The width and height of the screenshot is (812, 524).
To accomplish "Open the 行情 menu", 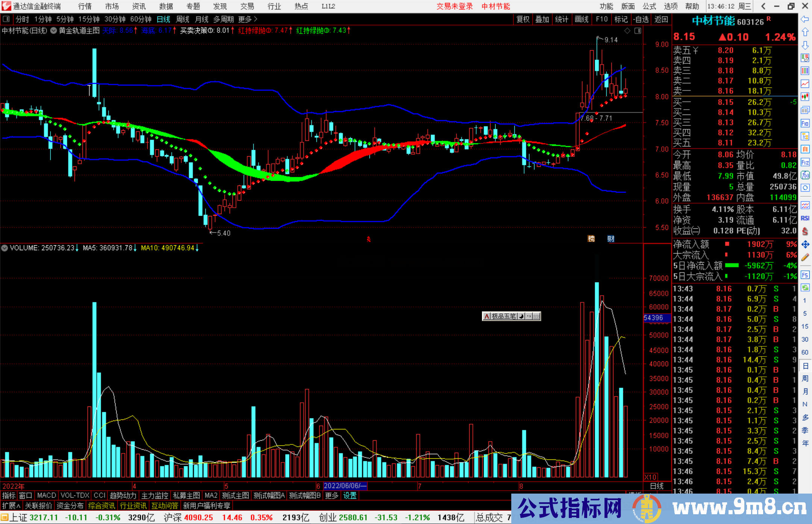I will pos(85,6).
